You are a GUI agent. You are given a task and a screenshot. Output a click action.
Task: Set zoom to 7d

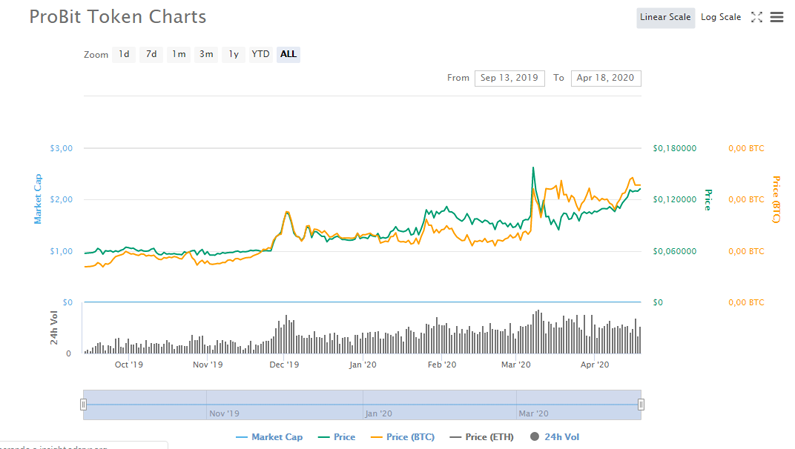(151, 54)
